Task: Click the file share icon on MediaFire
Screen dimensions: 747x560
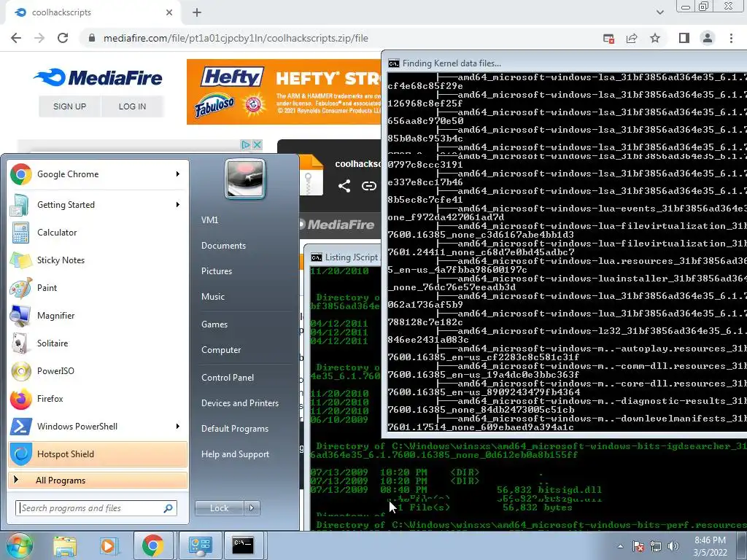Action: [344, 186]
